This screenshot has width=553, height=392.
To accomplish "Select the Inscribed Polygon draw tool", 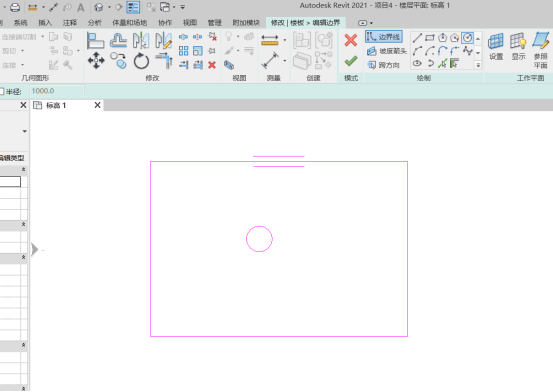I will click(x=443, y=38).
